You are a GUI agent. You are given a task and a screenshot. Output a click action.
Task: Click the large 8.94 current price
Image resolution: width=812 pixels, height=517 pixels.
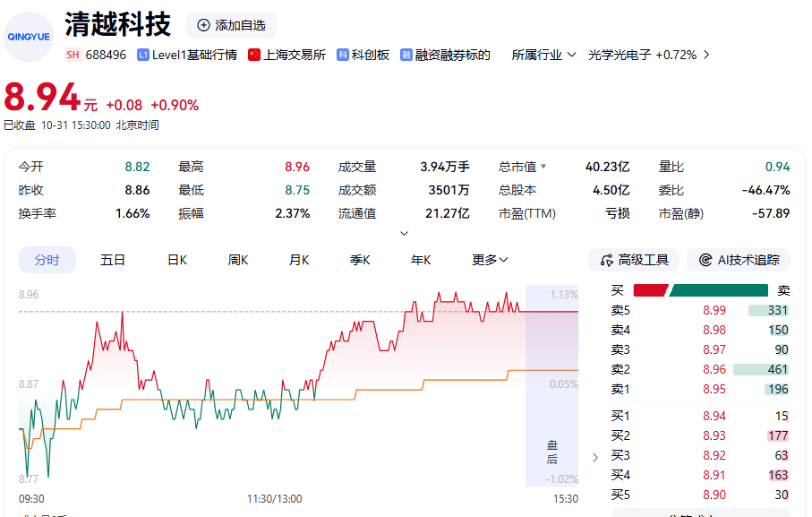(42, 98)
